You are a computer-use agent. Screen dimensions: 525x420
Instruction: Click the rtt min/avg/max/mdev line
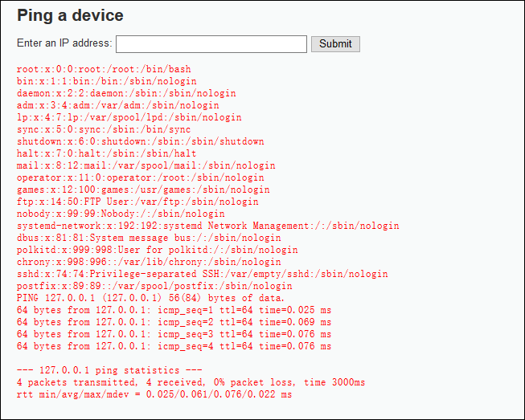click(154, 394)
